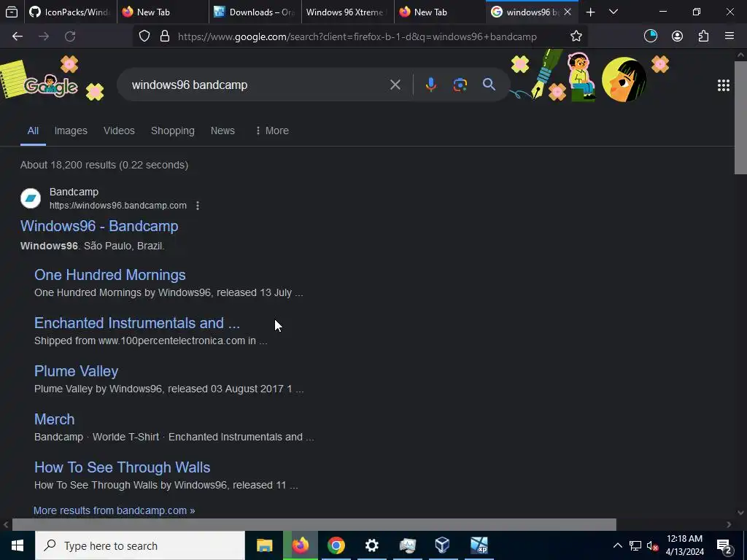Open More results from bandcamp.com link
Viewport: 747px width, 560px height.
115,510
